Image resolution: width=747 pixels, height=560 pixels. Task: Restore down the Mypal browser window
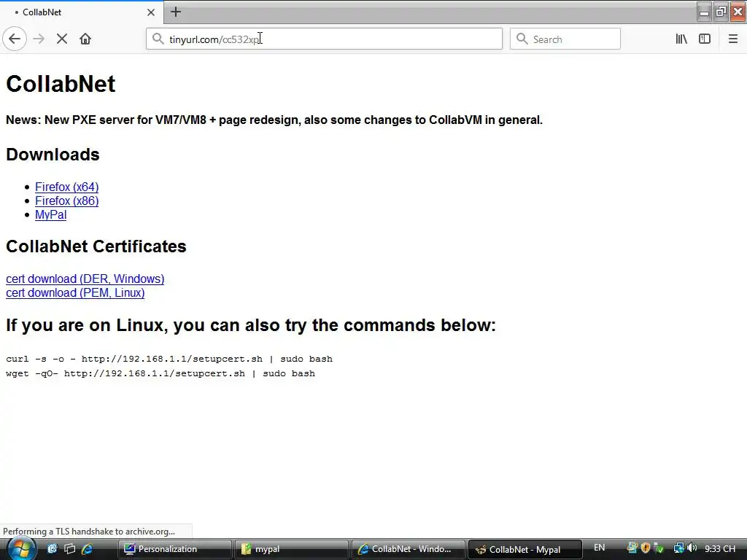coord(721,12)
